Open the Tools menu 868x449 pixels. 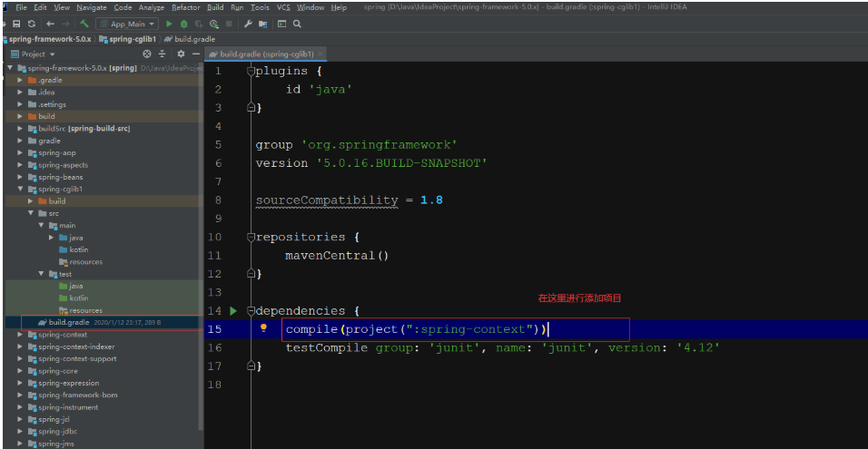click(x=260, y=8)
